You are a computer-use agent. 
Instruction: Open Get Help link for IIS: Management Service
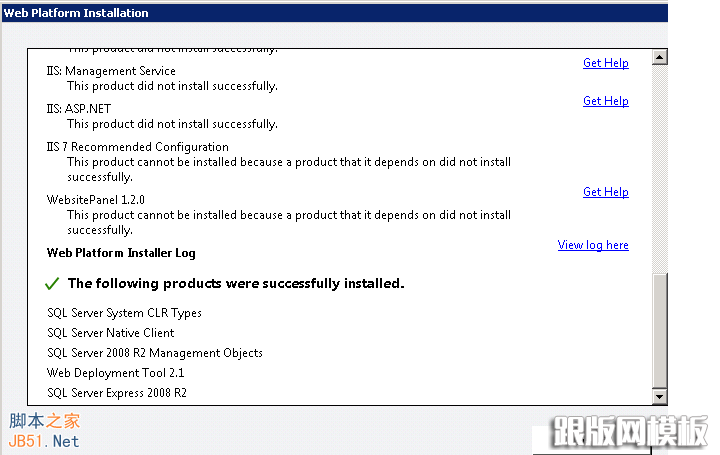(606, 63)
